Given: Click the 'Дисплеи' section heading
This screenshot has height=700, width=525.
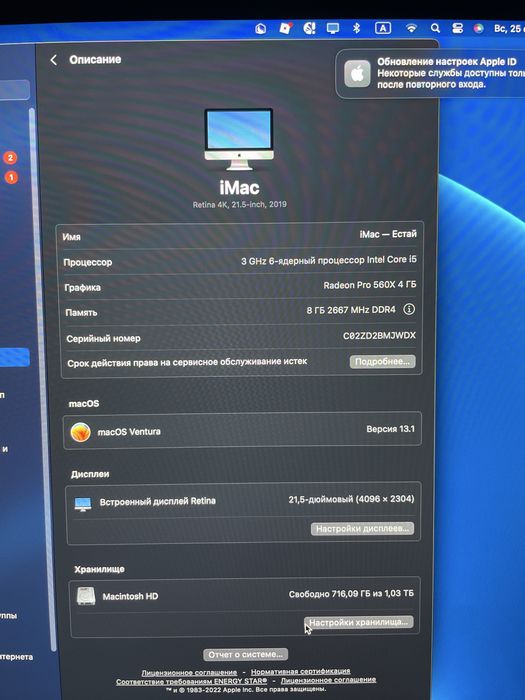Looking at the screenshot, I should pyautogui.click(x=90, y=474).
